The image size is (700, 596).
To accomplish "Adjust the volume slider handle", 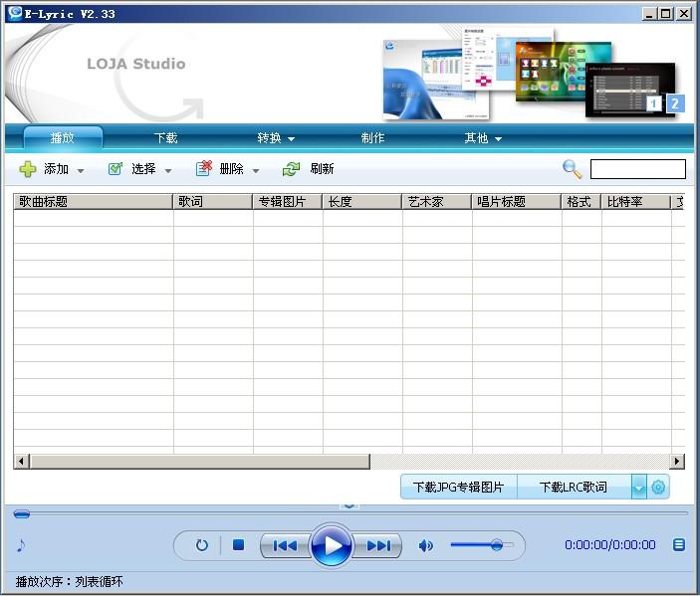I will coord(496,545).
